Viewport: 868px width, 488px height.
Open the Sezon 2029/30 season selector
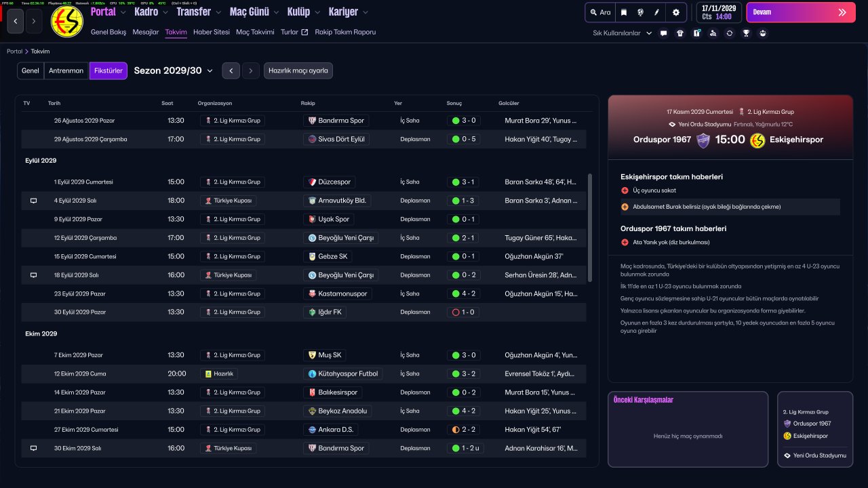tap(174, 70)
